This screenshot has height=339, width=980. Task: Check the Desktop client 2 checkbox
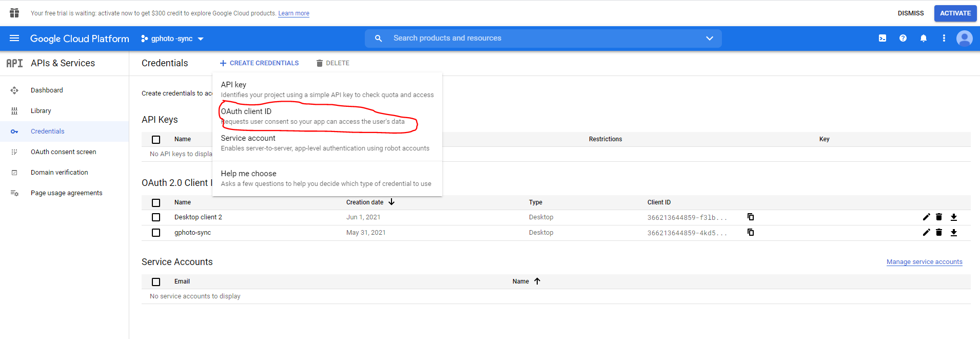[x=156, y=217]
